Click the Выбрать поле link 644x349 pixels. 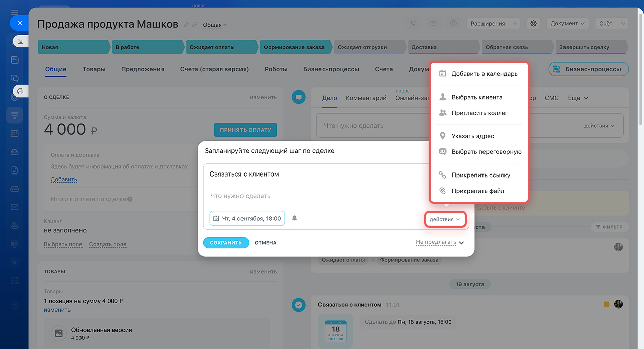(63, 245)
